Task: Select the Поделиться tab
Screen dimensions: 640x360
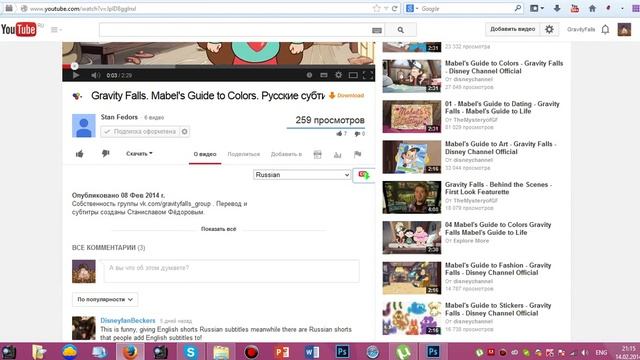Action: click(244, 154)
